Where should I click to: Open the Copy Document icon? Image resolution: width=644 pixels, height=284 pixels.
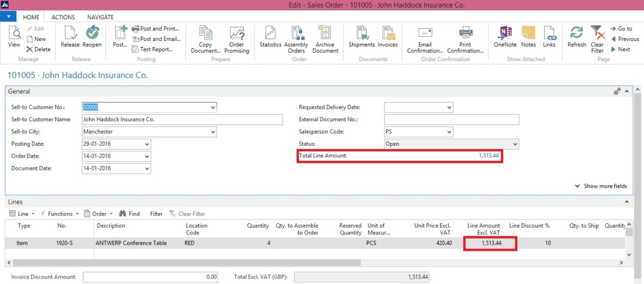(205, 34)
